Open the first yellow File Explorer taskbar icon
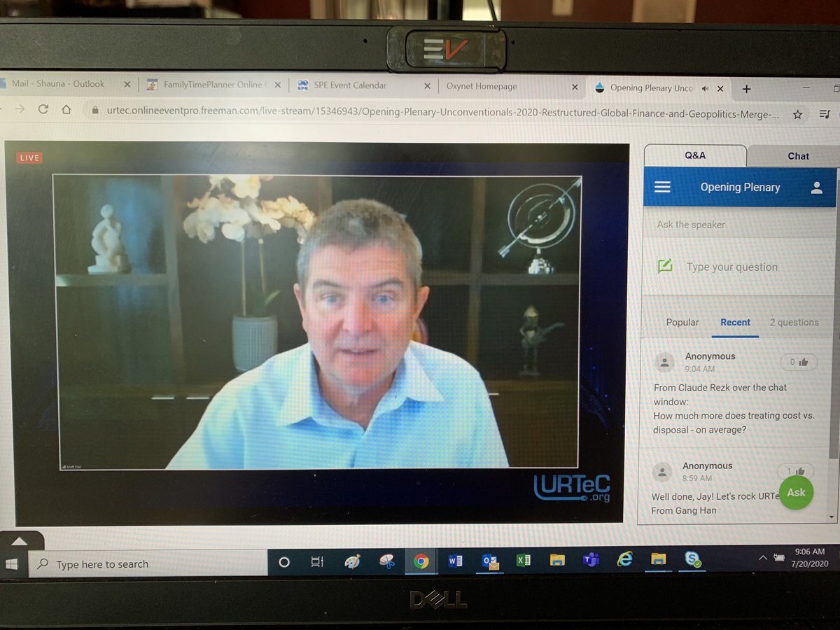Image resolution: width=840 pixels, height=630 pixels. tap(557, 560)
